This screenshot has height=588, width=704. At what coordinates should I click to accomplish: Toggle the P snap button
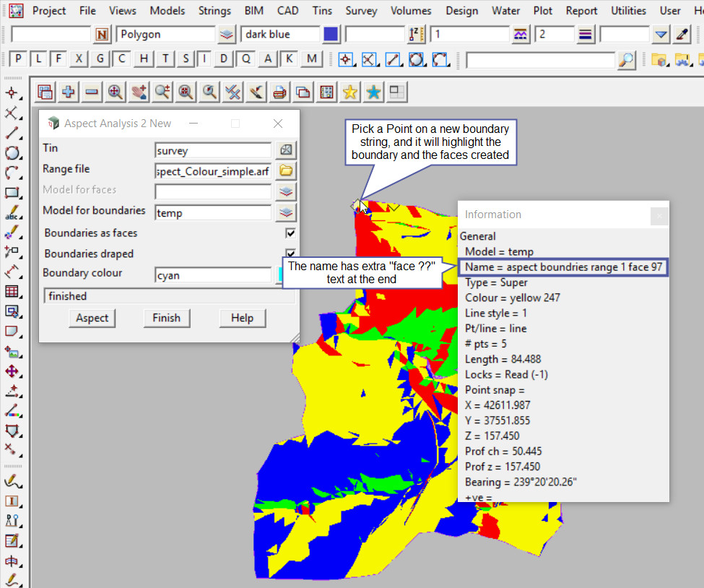click(18, 59)
